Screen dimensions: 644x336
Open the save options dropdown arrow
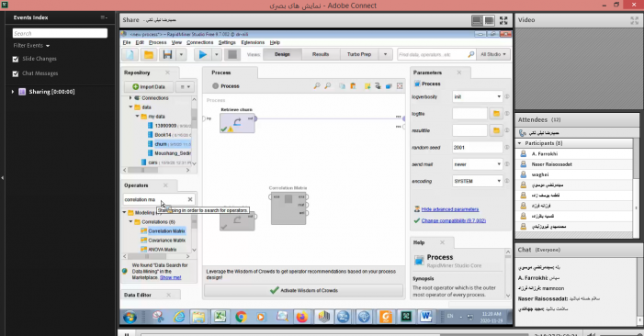pyautogui.click(x=181, y=54)
